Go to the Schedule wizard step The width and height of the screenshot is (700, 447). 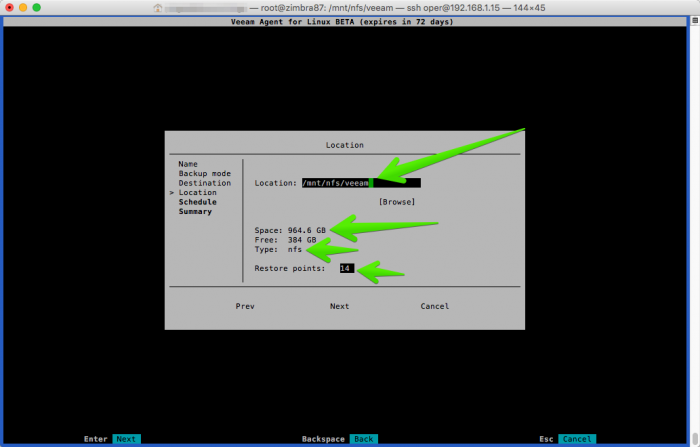click(x=197, y=202)
